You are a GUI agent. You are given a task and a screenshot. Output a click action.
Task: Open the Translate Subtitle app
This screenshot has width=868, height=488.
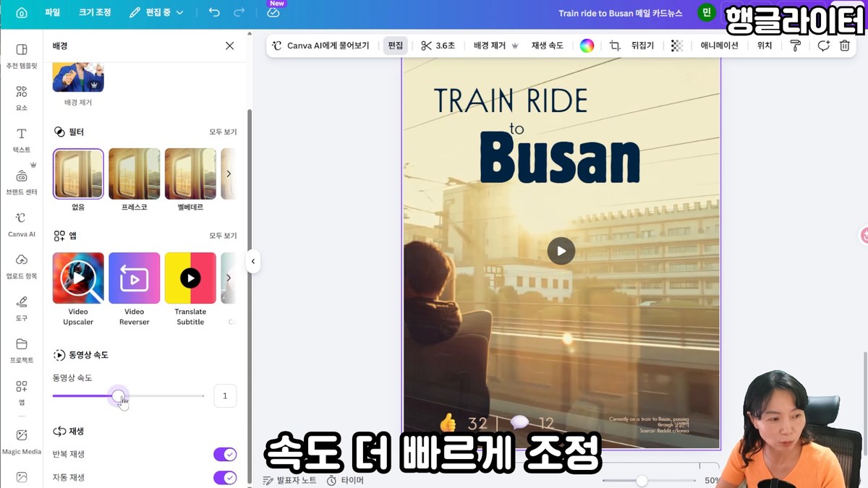click(190, 278)
